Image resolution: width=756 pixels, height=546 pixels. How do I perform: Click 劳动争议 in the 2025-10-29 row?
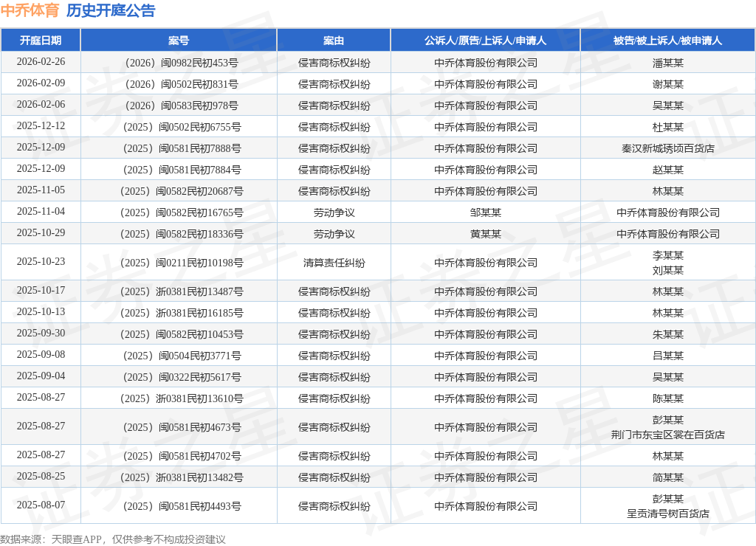[x=334, y=234]
